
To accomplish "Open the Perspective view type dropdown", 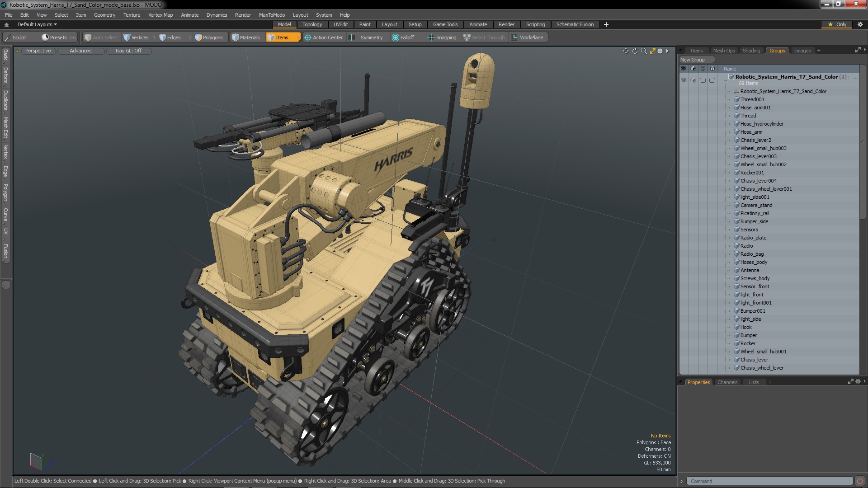I will click(x=38, y=51).
